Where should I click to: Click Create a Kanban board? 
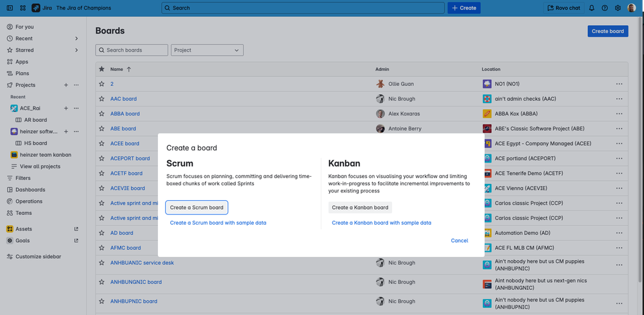(360, 208)
